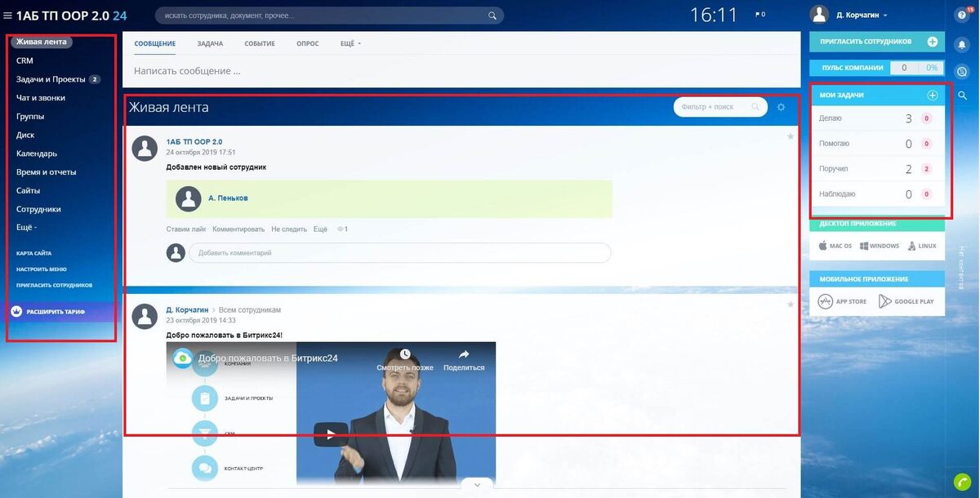Click the left menu Пригласить сотрудников link
The width and height of the screenshot is (980, 498).
[x=54, y=286]
